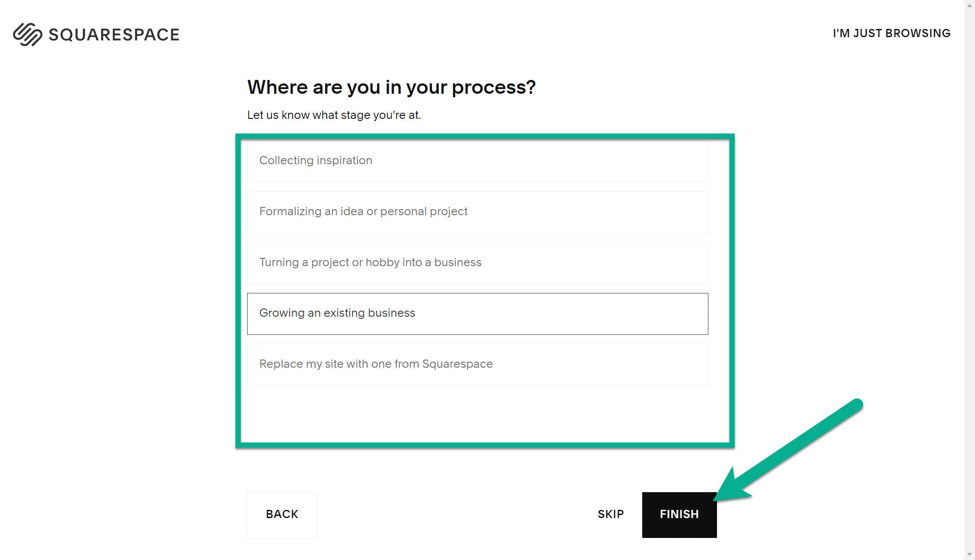Open I'M JUST BROWSING link
The width and height of the screenshot is (975, 560).
[891, 33]
